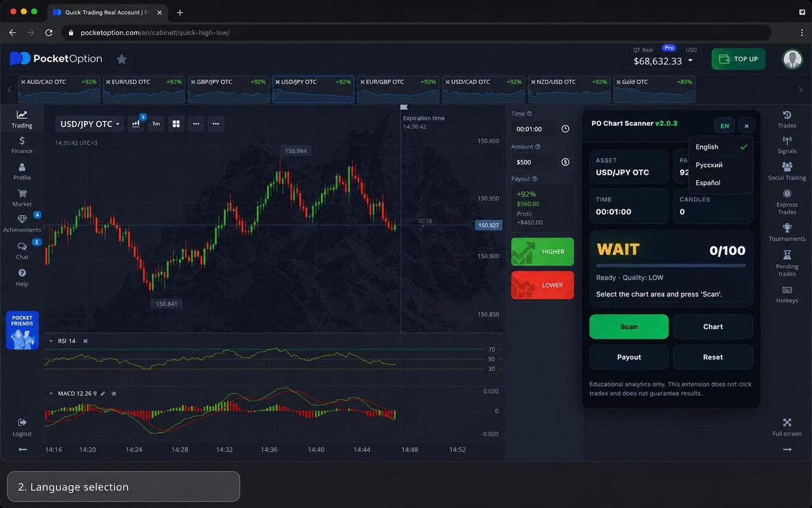The height and width of the screenshot is (508, 812).
Task: Click the Payout button in scanner
Action: coord(629,357)
